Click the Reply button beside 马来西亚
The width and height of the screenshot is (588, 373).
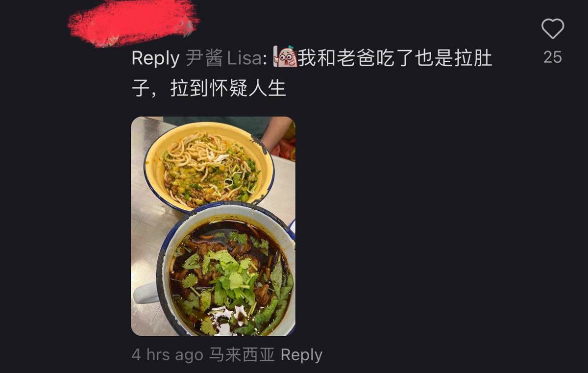[x=302, y=355]
